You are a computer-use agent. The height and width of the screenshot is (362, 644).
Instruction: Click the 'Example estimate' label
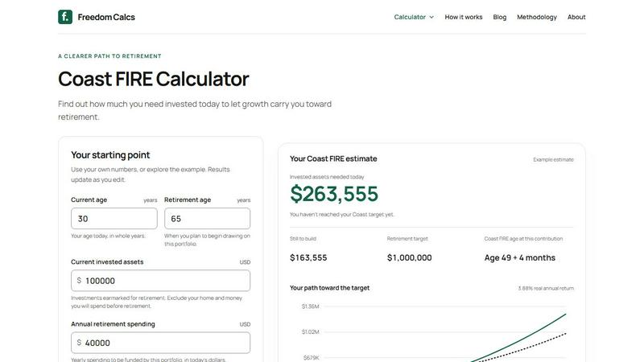tap(553, 159)
